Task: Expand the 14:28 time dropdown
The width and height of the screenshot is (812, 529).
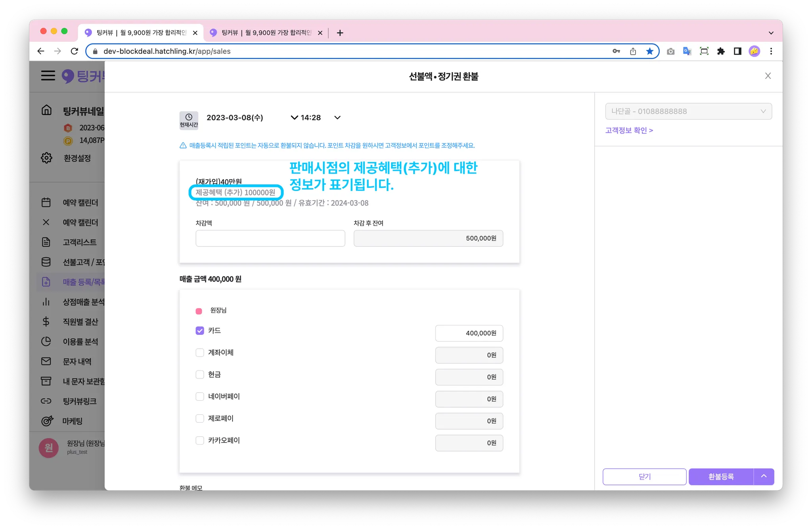Action: click(x=337, y=118)
